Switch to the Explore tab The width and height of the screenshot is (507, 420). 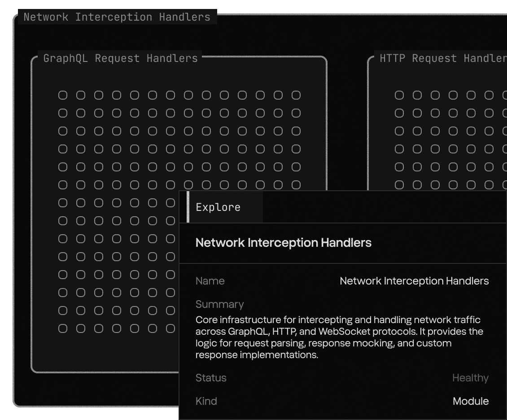(x=225, y=207)
